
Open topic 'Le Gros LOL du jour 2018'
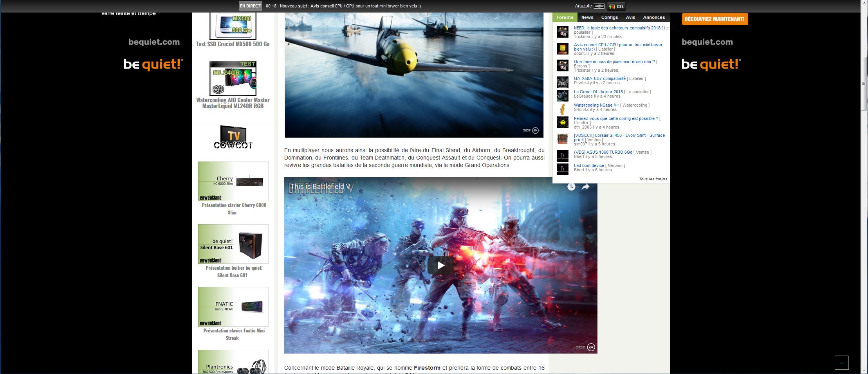point(598,92)
